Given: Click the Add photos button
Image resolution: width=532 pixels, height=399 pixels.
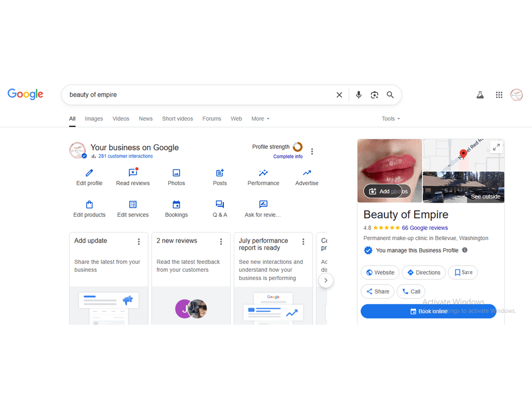Looking at the screenshot, I should pyautogui.click(x=388, y=191).
